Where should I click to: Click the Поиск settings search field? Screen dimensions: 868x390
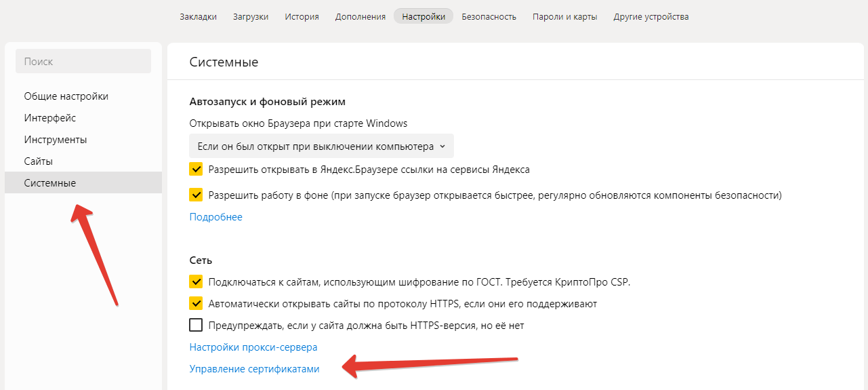coord(83,62)
